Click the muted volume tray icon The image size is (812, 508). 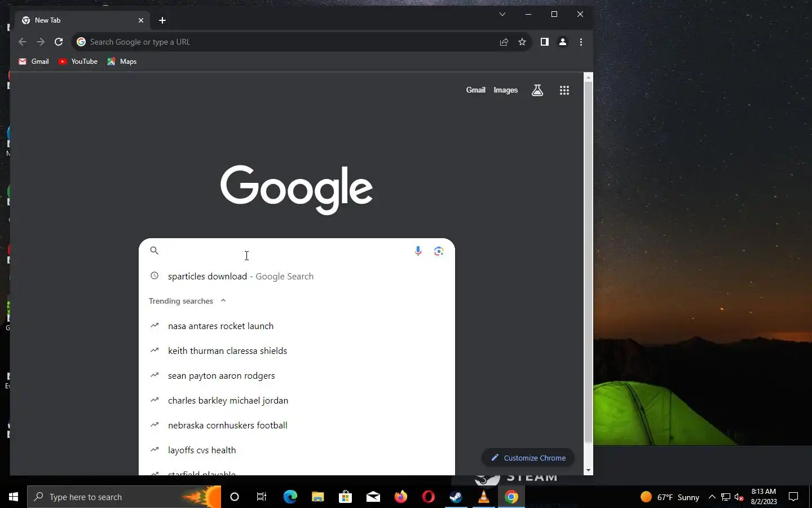coord(739,497)
